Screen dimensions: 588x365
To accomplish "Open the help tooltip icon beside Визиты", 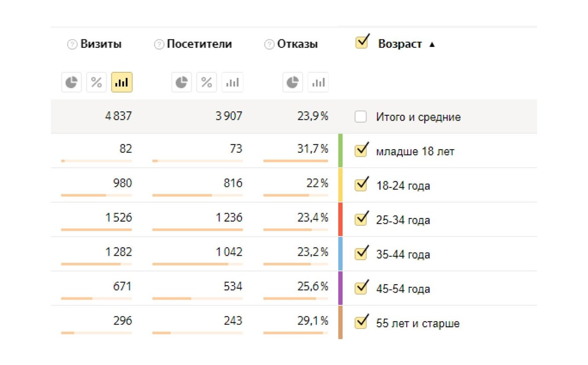I will [72, 44].
